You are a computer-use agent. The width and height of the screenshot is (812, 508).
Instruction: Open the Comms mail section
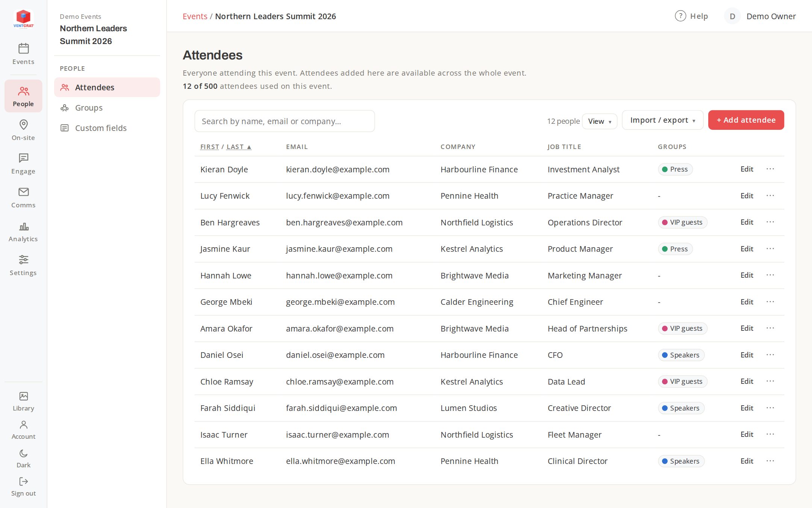tap(23, 198)
